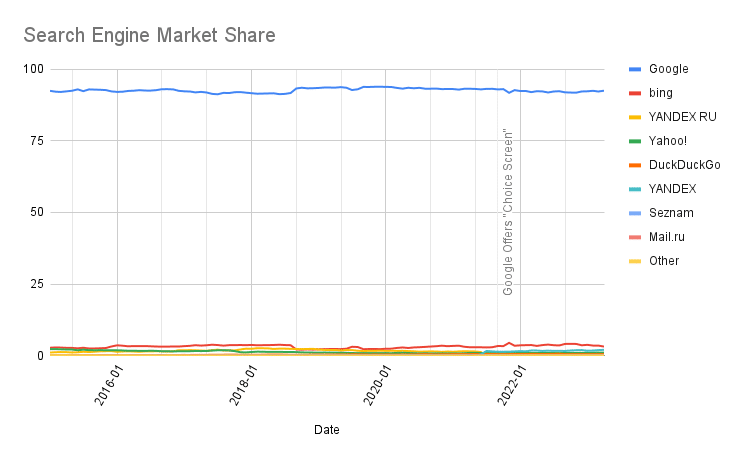Click the 100 y-axis label
The height and width of the screenshot is (460, 744).
pyautogui.click(x=34, y=69)
